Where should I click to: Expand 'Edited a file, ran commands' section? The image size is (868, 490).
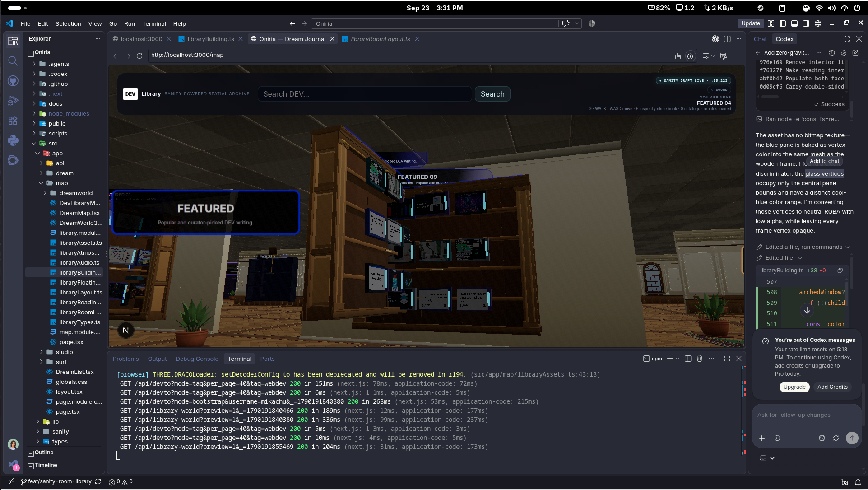click(x=803, y=247)
